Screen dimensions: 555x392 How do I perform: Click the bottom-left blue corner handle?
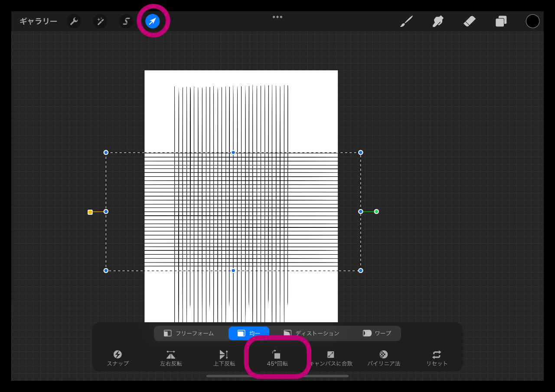pos(106,271)
